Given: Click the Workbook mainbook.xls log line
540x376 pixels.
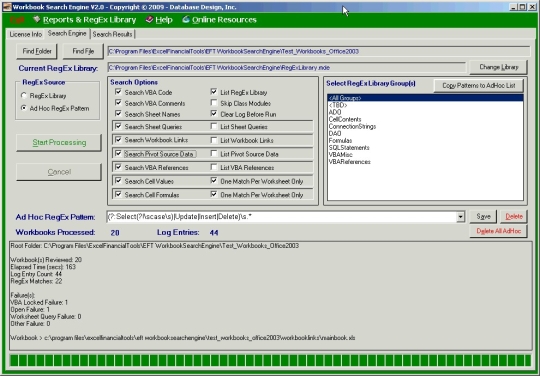Looking at the screenshot, I should pos(183,338).
